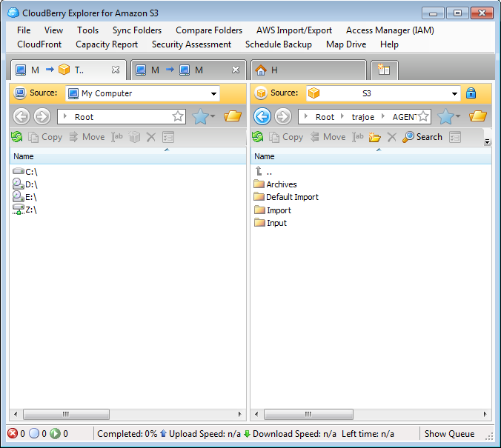501x448 pixels.
Task: Go up a level via the .. entry
Action: pos(264,172)
